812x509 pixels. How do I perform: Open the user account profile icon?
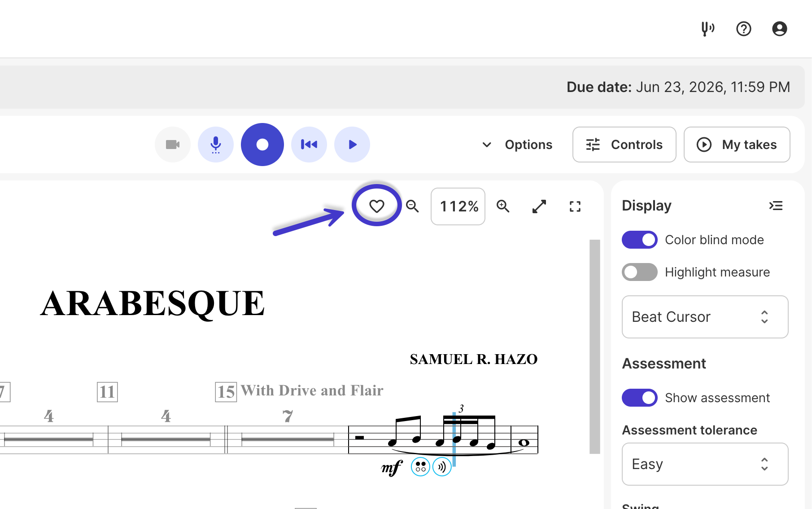pyautogui.click(x=780, y=29)
